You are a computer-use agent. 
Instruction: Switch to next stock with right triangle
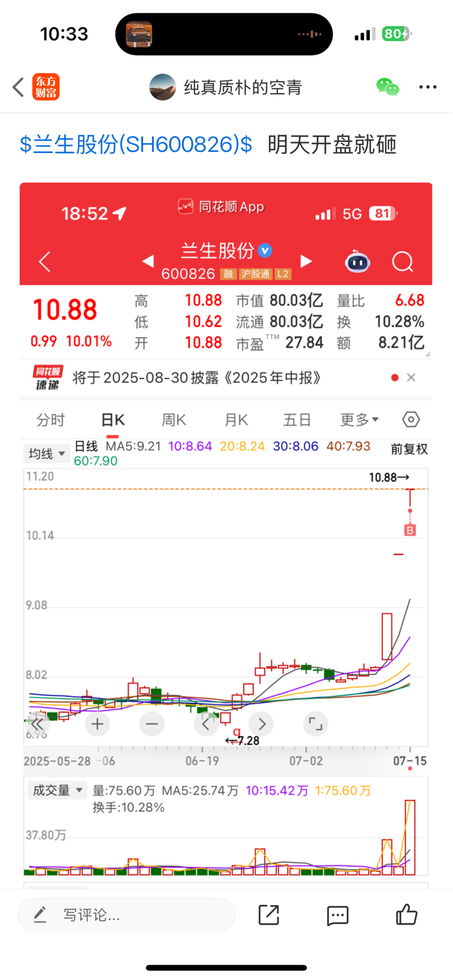(306, 261)
